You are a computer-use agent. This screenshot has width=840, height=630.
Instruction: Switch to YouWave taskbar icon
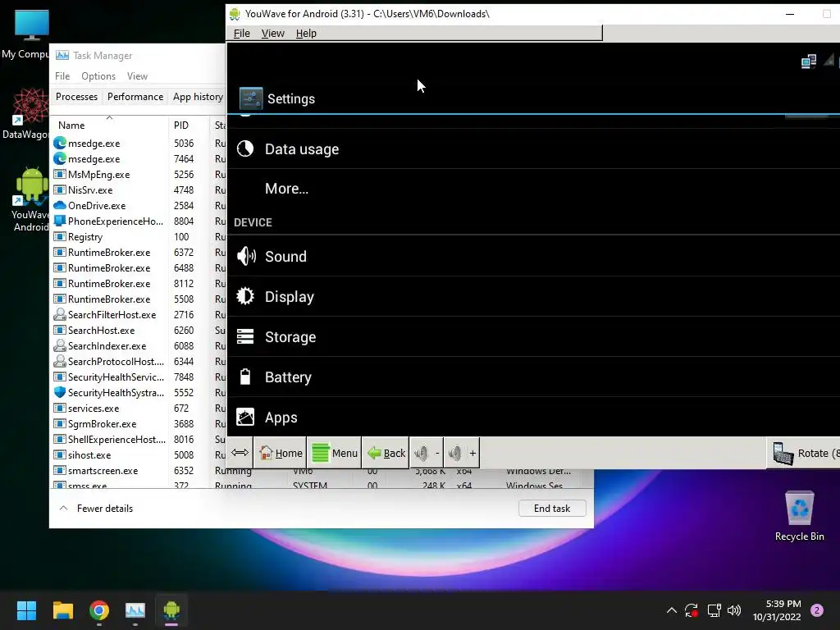pos(171,610)
